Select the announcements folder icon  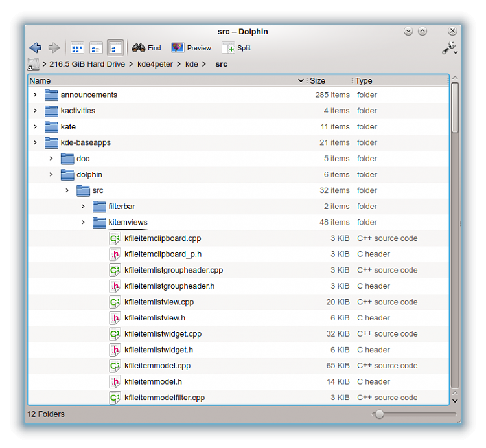pos(51,95)
